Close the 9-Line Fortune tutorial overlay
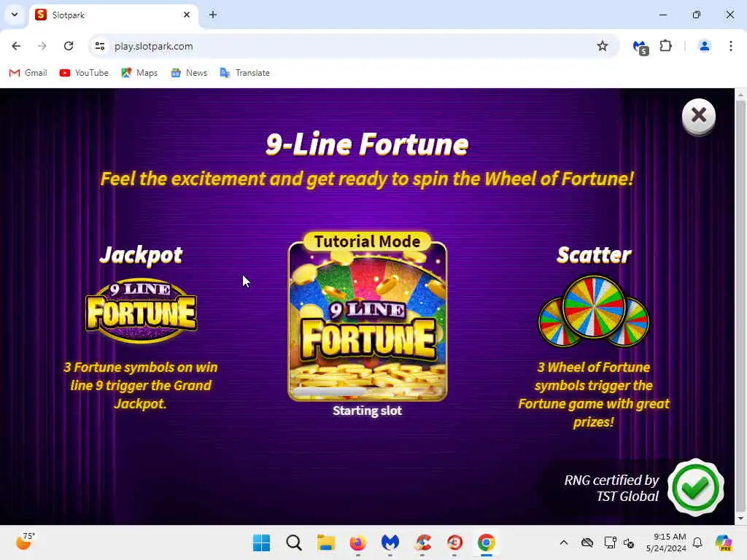The image size is (747, 560). 698,116
